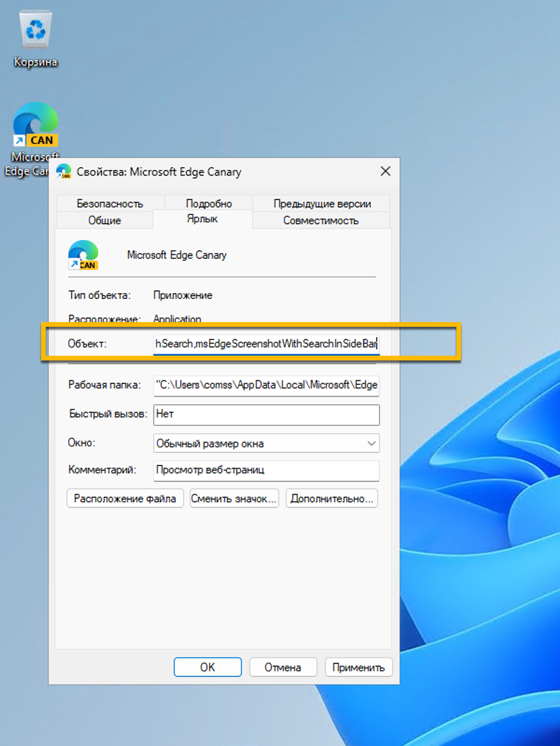This screenshot has height=746, width=560.
Task: Switch to the Общие tab
Action: tap(105, 220)
